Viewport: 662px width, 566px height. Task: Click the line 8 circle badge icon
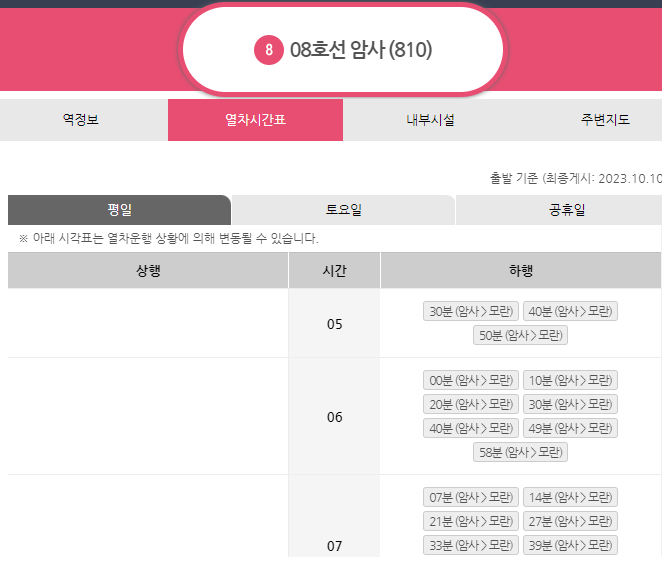coord(269,50)
